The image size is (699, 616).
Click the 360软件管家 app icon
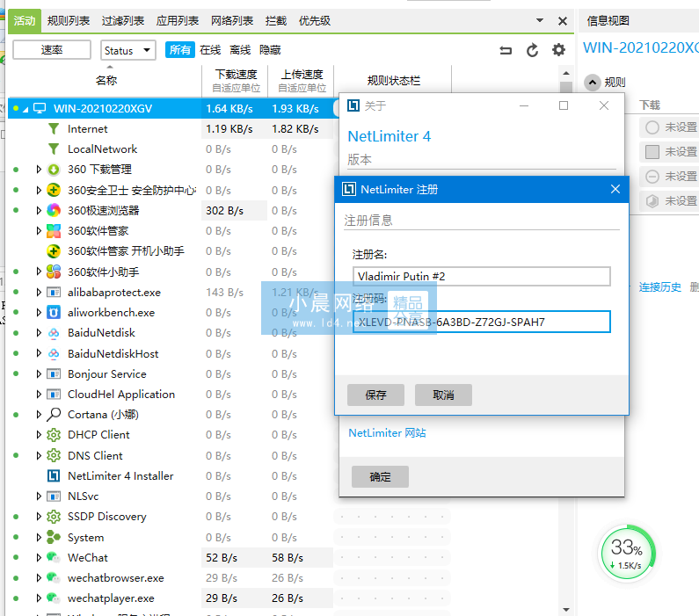[54, 231]
